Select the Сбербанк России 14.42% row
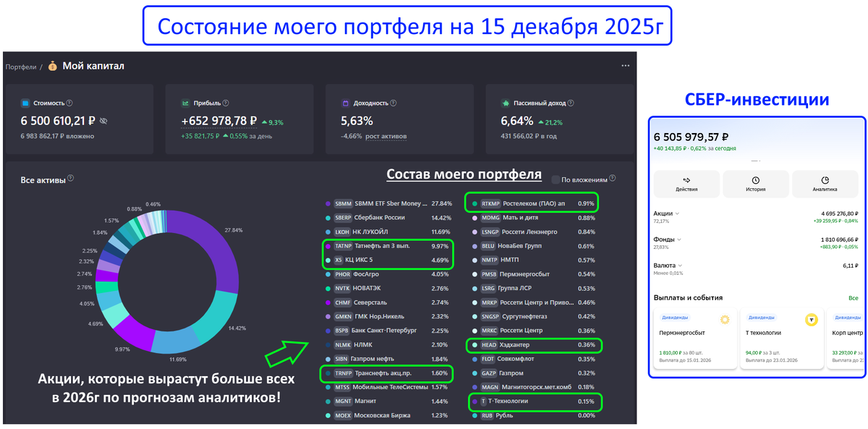The image size is (868, 429). 388,218
